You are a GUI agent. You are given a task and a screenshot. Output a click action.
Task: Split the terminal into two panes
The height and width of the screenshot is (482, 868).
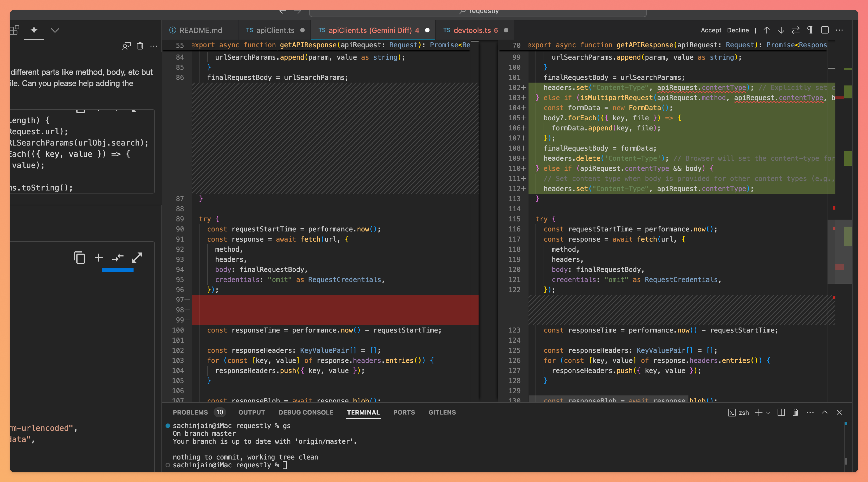(781, 412)
